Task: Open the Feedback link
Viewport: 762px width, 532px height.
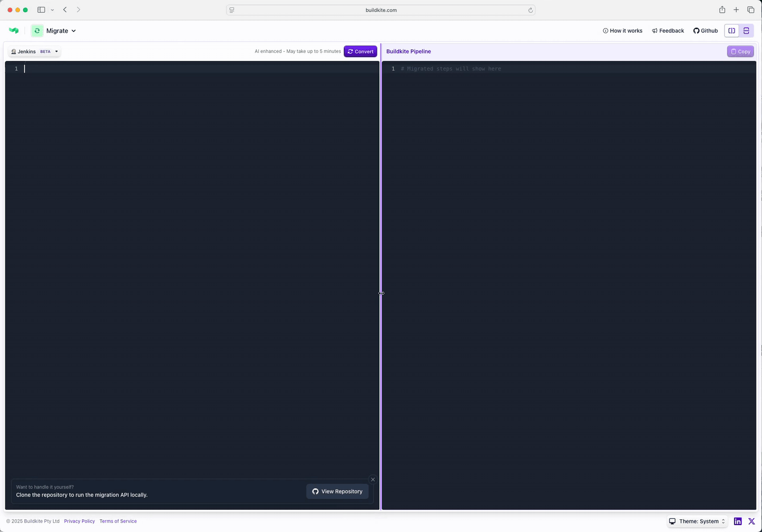Action: point(668,31)
